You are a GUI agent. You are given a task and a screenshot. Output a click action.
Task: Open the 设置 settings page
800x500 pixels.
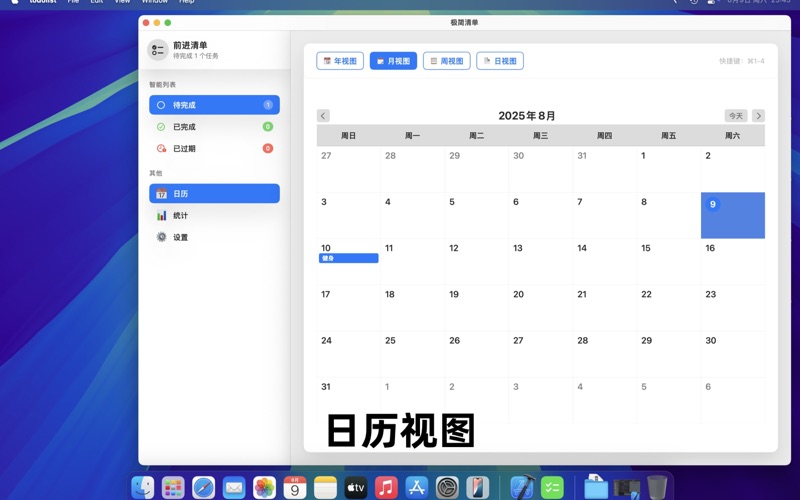click(x=214, y=238)
